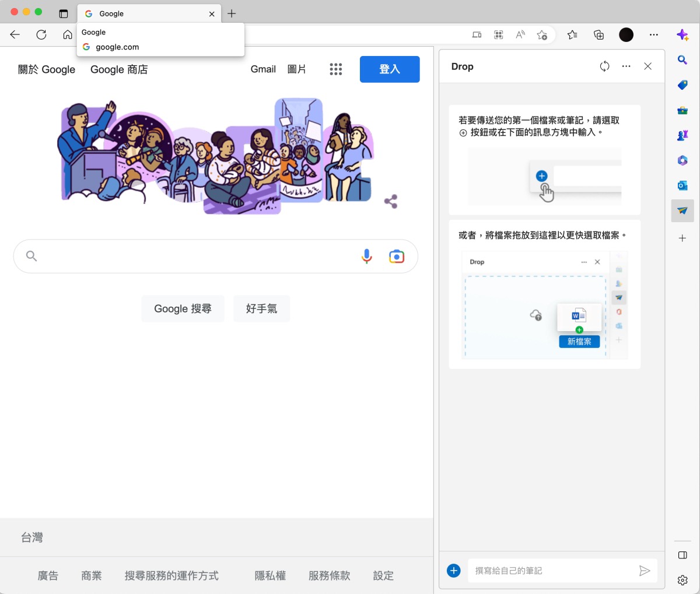Search by image with camera icon
Viewport: 700px width, 594px height.
(x=397, y=256)
